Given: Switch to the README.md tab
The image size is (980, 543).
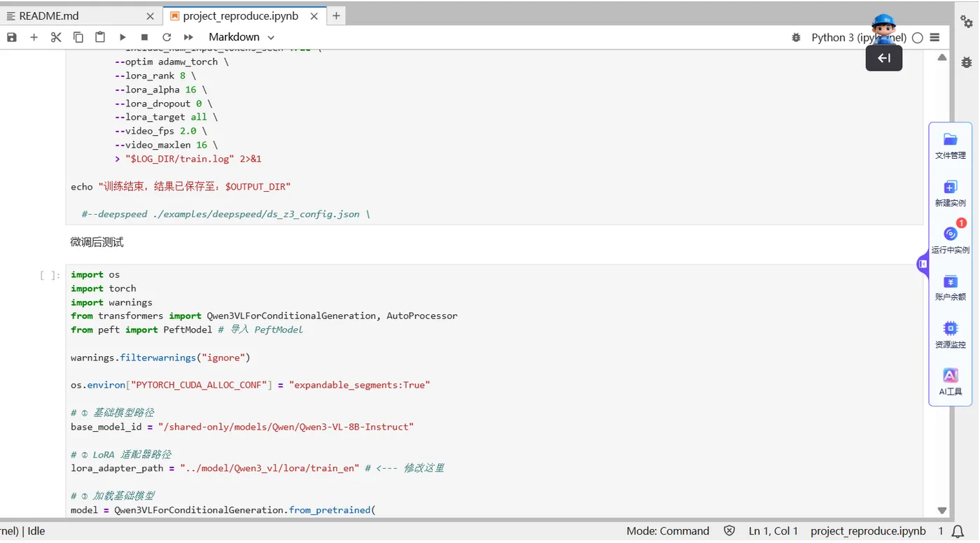Looking at the screenshot, I should pos(49,16).
